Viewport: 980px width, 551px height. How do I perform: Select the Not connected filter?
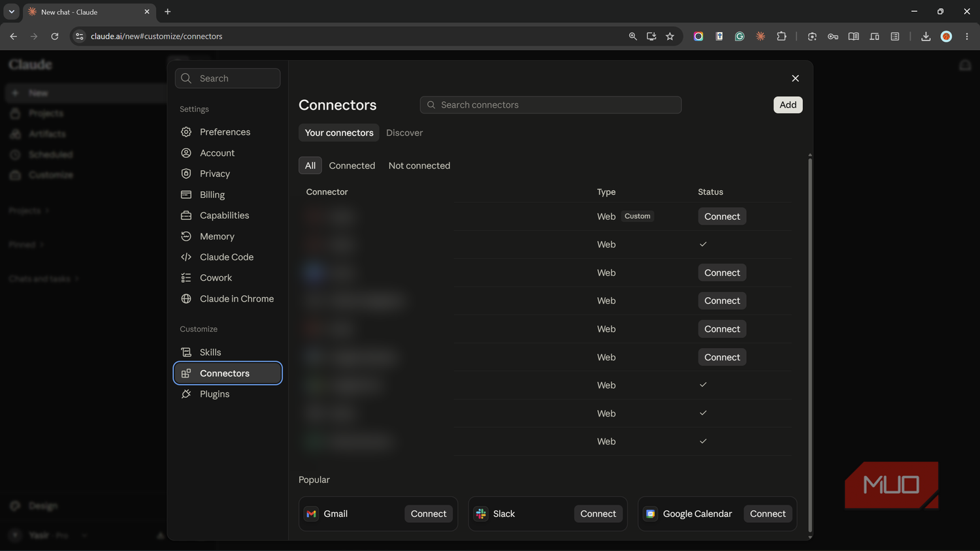pos(419,166)
